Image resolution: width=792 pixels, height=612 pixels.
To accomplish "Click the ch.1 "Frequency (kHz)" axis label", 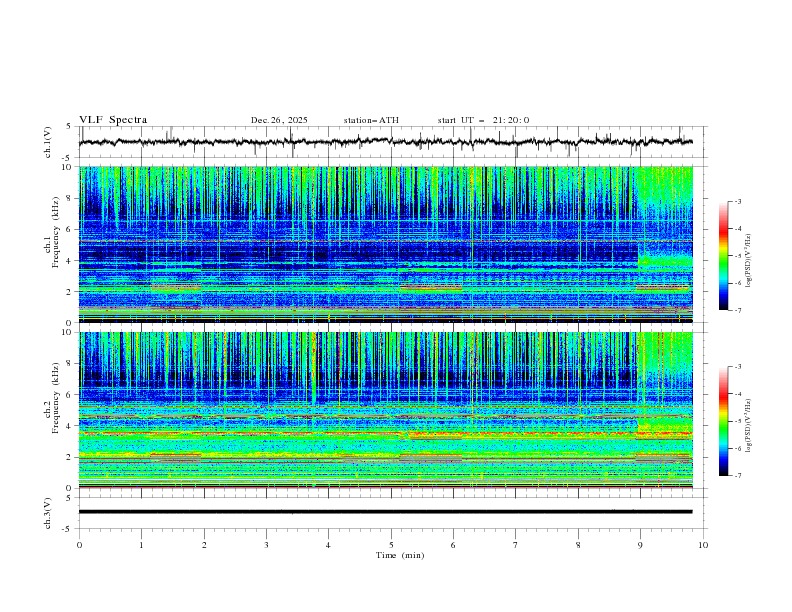I will pos(56,232).
